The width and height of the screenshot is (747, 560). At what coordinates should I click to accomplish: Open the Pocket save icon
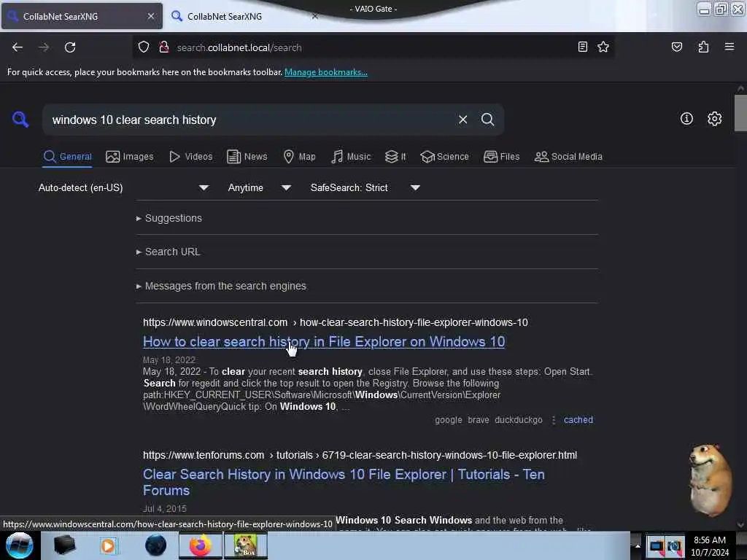click(676, 47)
